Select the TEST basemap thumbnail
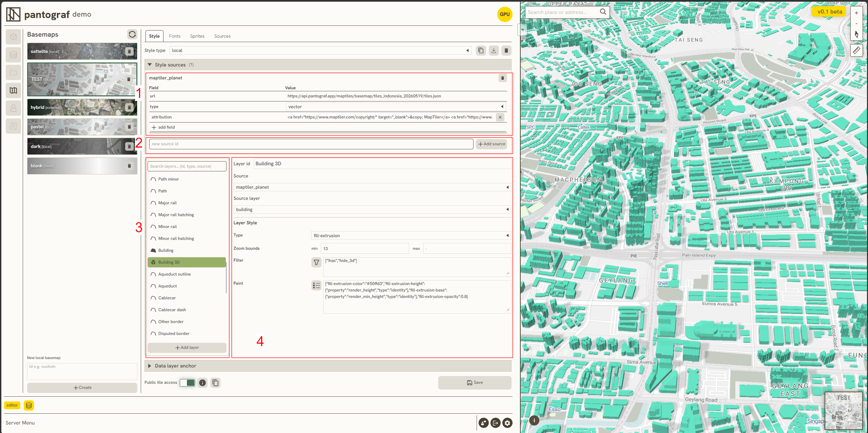The width and height of the screenshot is (868, 433). [x=82, y=79]
